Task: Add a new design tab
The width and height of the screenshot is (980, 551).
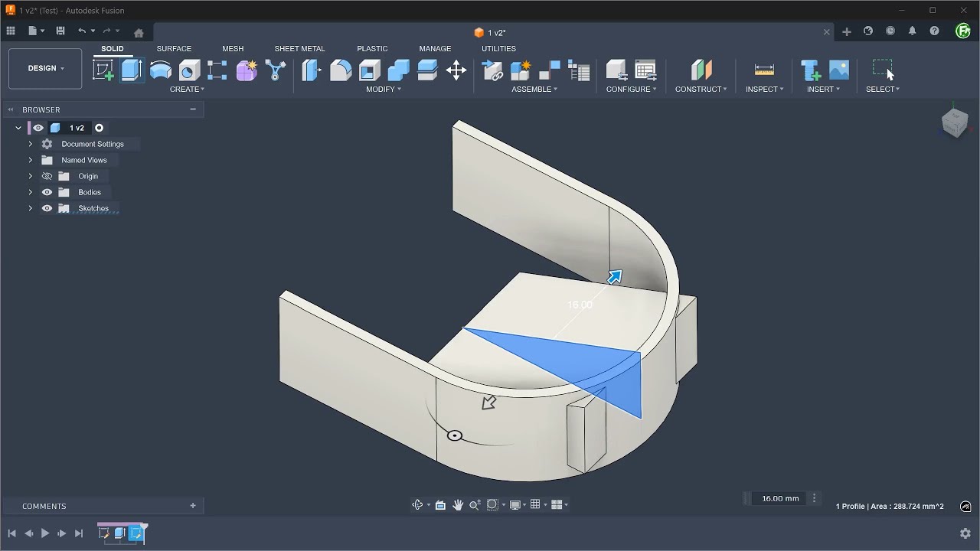Action: (x=846, y=32)
